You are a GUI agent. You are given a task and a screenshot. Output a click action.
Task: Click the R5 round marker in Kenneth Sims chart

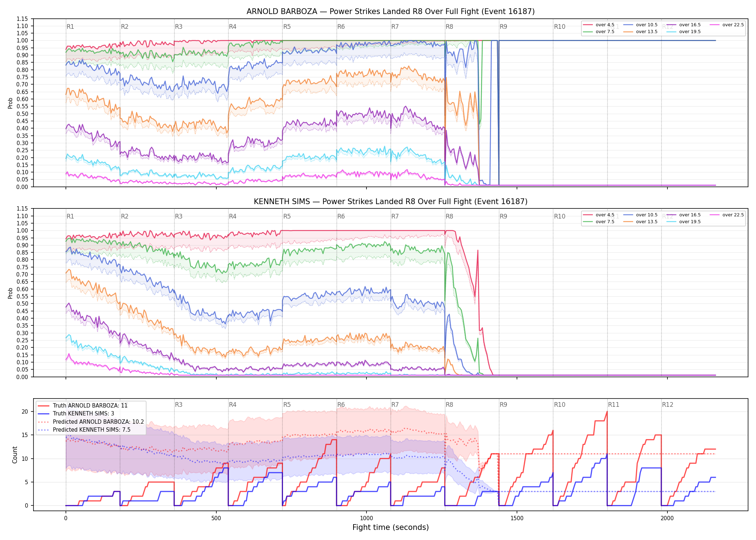pyautogui.click(x=287, y=216)
